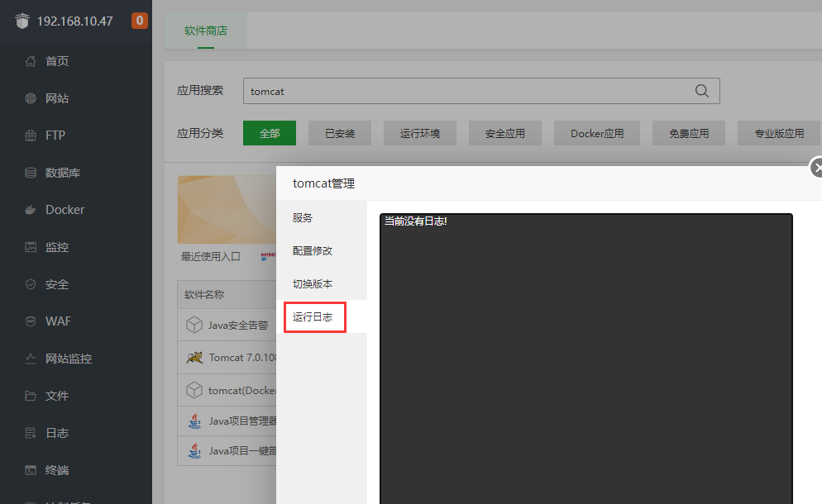
Task: Click the shield icon beside 安全
Action: [x=31, y=284]
